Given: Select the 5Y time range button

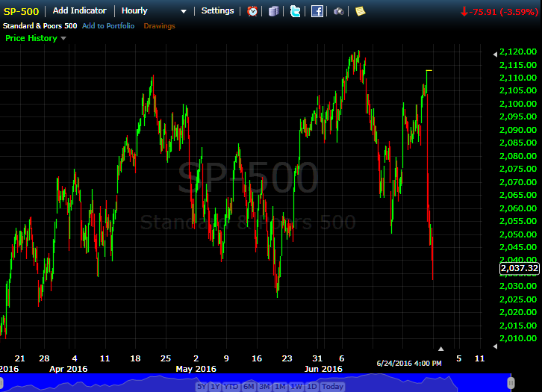Looking at the screenshot, I should (202, 387).
